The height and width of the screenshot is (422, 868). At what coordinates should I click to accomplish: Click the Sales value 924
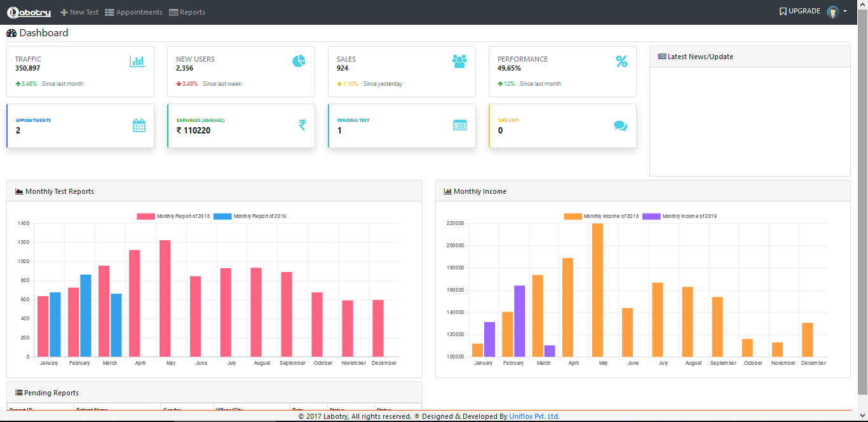point(342,68)
